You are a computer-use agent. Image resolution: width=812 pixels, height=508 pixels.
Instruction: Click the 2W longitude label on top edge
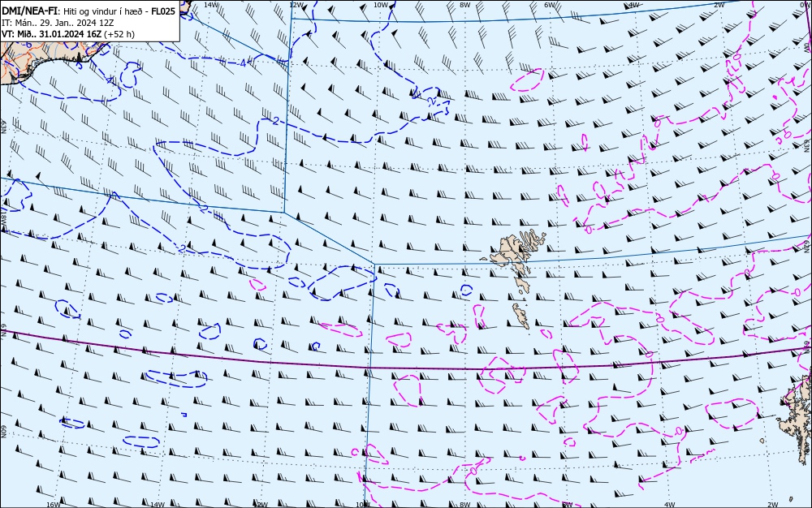(x=719, y=5)
